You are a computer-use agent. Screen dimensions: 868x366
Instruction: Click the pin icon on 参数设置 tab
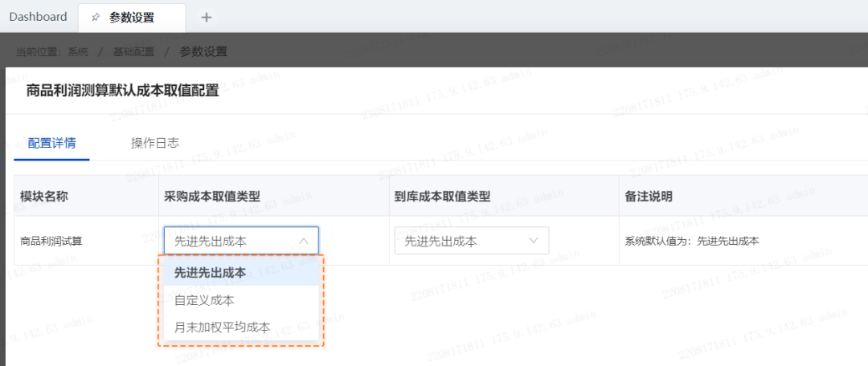[x=96, y=17]
